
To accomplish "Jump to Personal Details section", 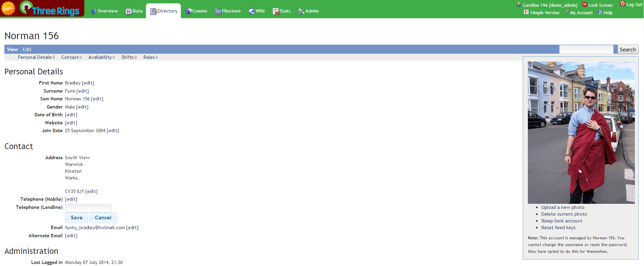I will click(x=36, y=57).
